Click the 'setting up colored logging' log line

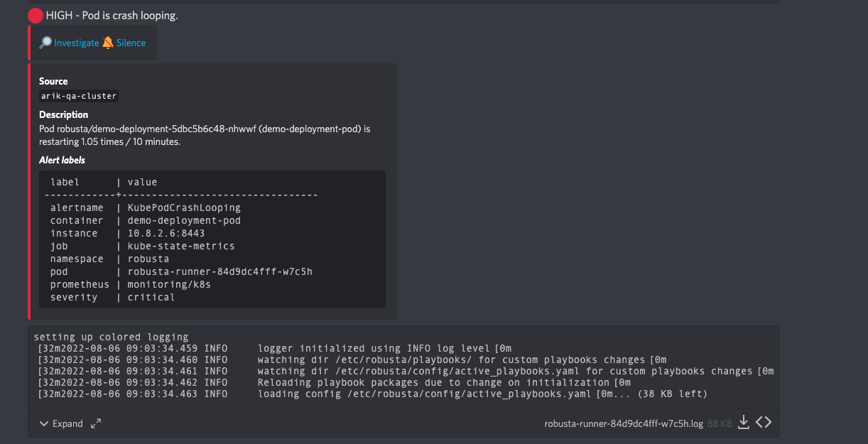point(111,337)
